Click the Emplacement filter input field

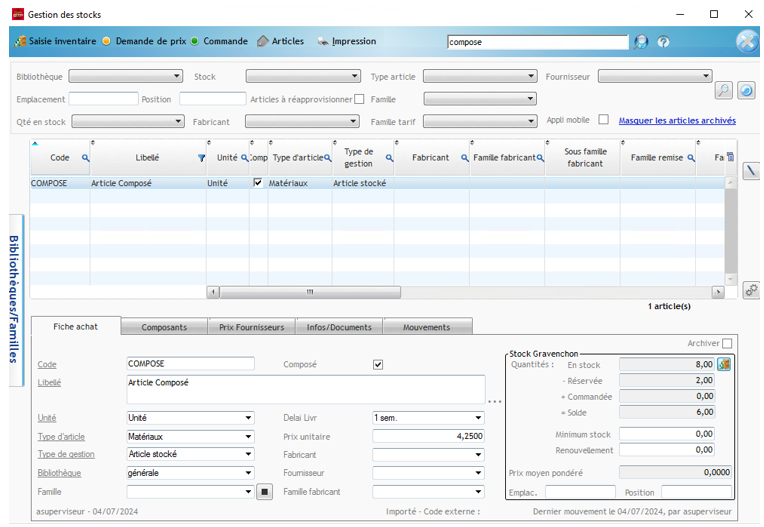click(103, 99)
